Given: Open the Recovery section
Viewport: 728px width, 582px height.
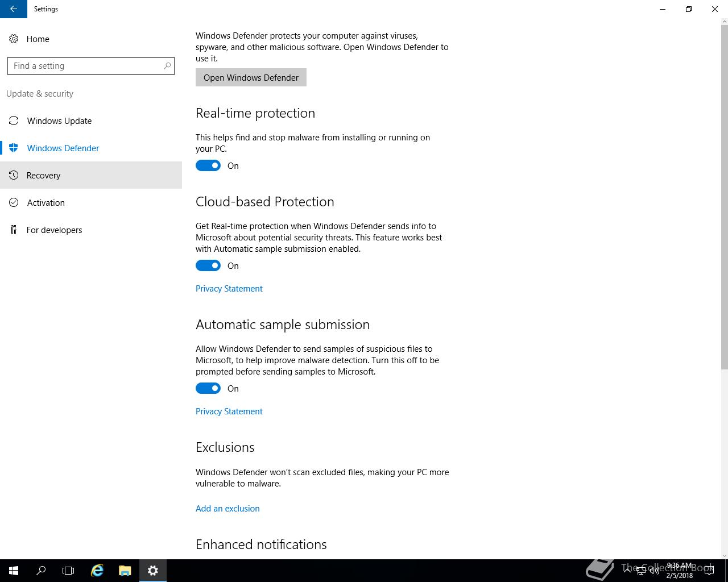Looking at the screenshot, I should pos(91,175).
